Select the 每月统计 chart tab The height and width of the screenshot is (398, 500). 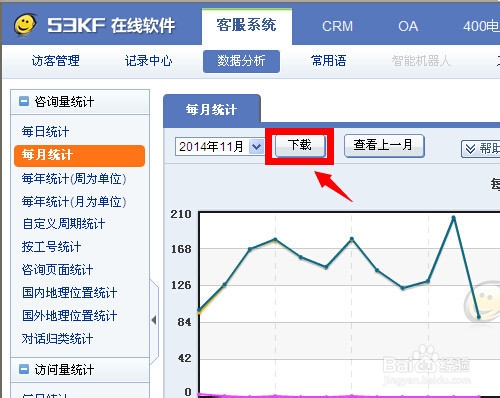(x=212, y=109)
